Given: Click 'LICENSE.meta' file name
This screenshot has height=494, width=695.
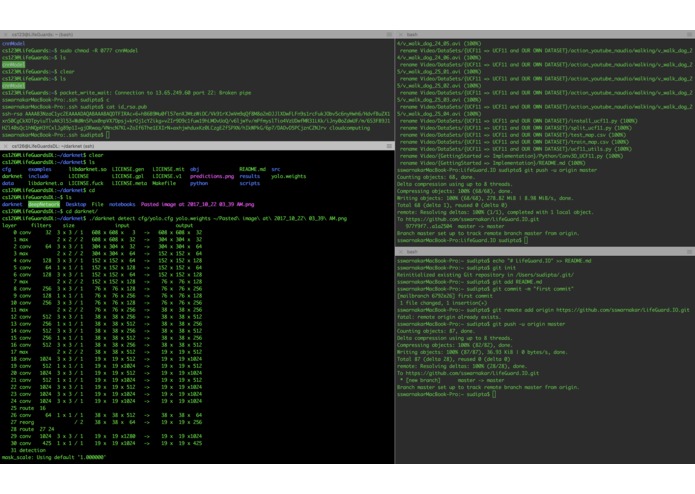Looking at the screenshot, I should pyautogui.click(x=129, y=183).
